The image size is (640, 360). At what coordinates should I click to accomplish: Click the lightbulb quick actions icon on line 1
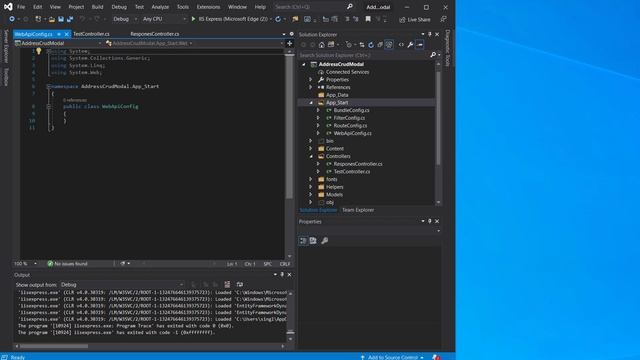point(38,51)
